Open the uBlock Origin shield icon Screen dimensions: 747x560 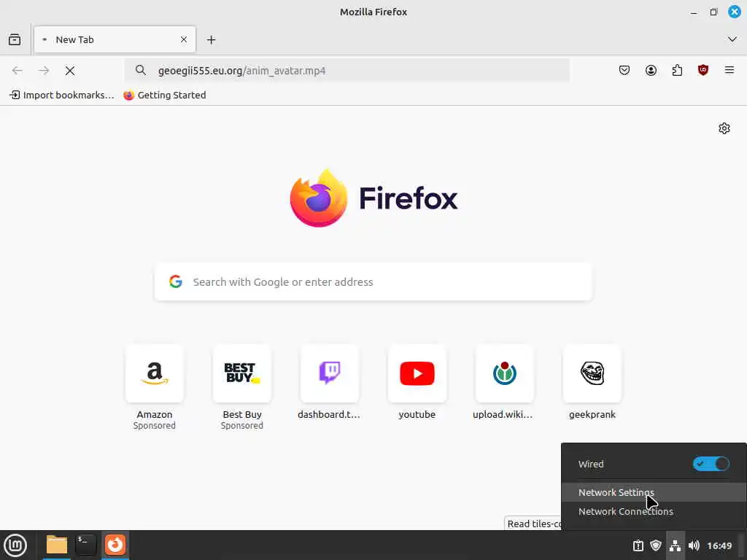(x=703, y=71)
